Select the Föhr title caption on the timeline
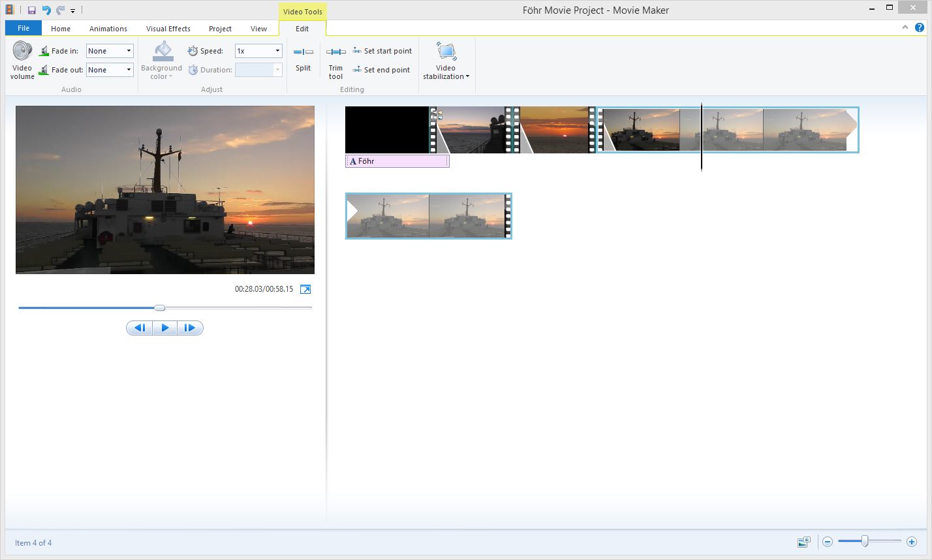Image resolution: width=932 pixels, height=560 pixels. point(397,161)
